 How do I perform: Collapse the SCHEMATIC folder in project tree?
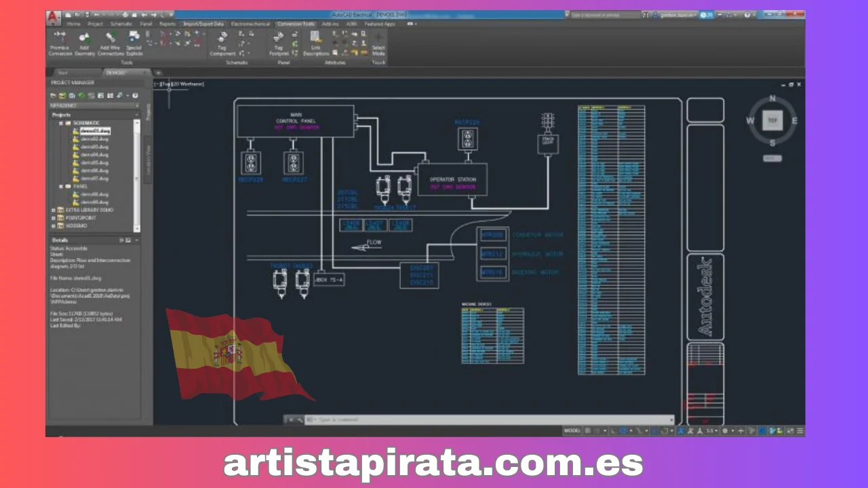point(60,123)
